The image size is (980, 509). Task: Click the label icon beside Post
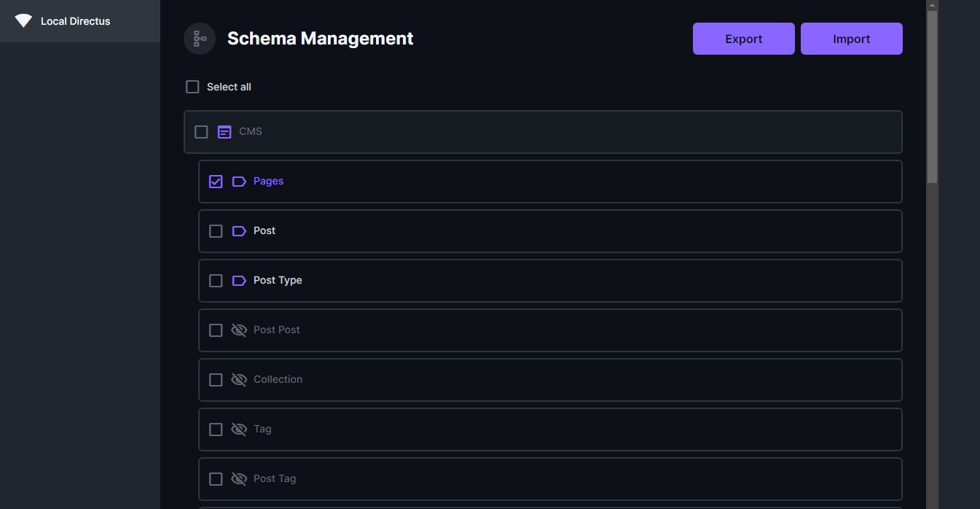pyautogui.click(x=239, y=231)
